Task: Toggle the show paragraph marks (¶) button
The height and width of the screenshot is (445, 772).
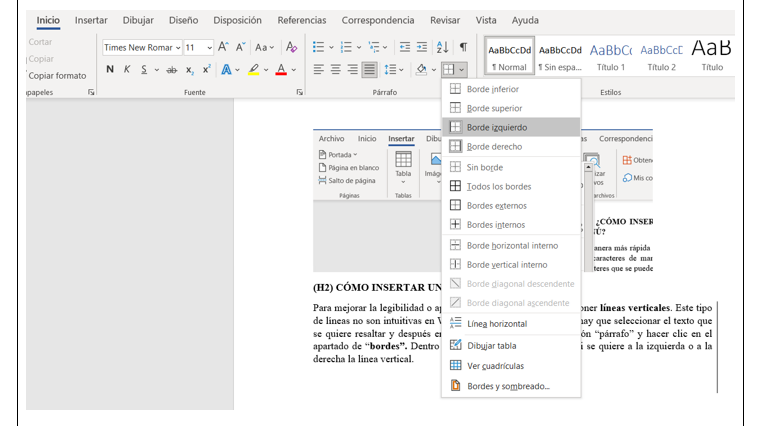Action: click(x=463, y=47)
